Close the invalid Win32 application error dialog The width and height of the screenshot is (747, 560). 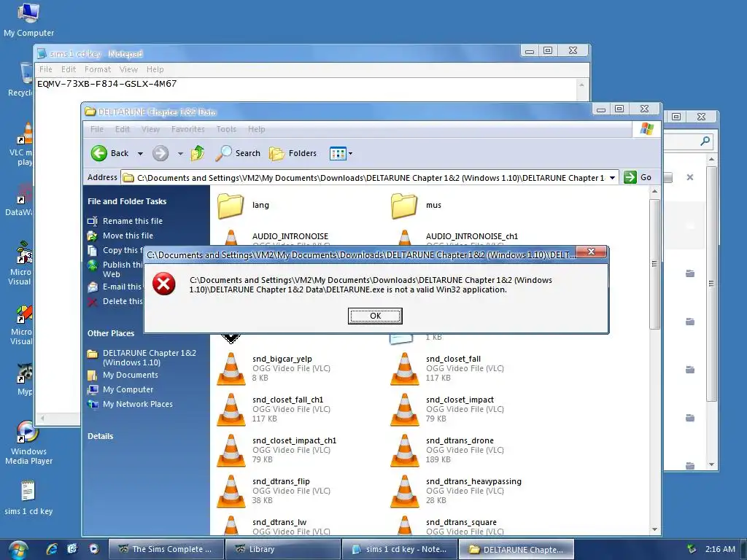tap(591, 252)
